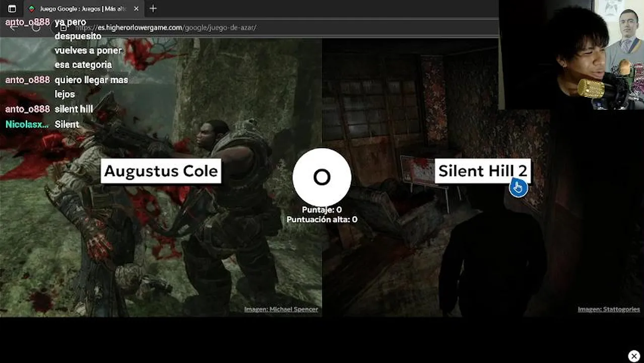
Task: Click chat message 'quiero llegar mas'
Action: coord(91,80)
